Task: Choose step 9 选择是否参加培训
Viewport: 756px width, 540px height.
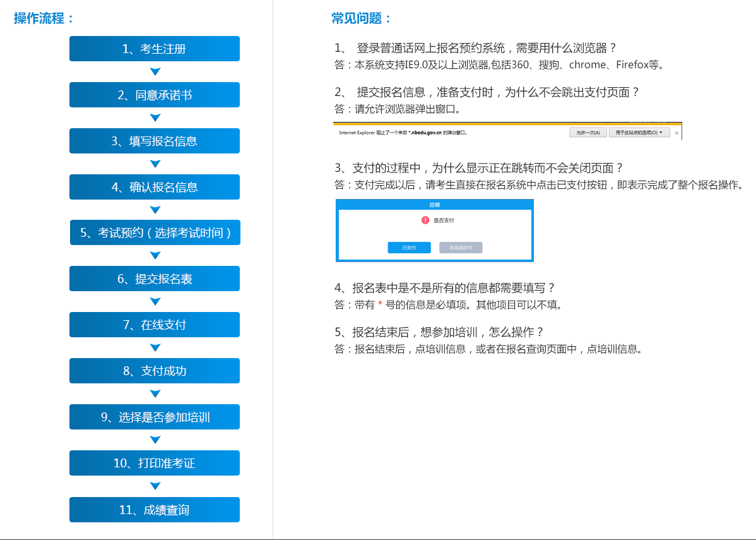Action: 155,417
